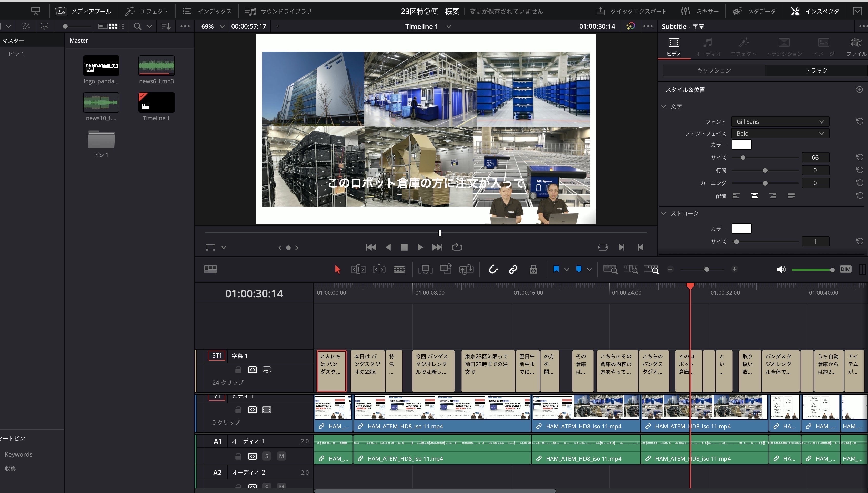The width and height of the screenshot is (868, 493).
Task: Click the クイックエクスポート button
Action: (631, 11)
